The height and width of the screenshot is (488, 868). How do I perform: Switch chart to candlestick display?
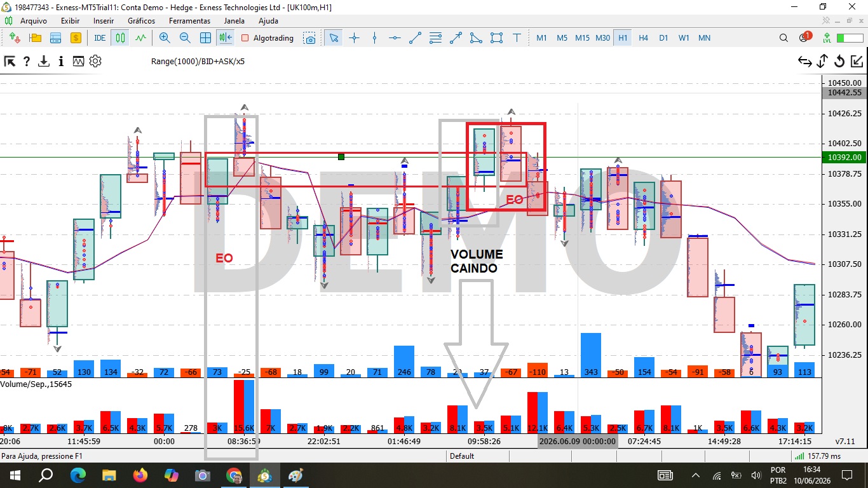pos(120,37)
